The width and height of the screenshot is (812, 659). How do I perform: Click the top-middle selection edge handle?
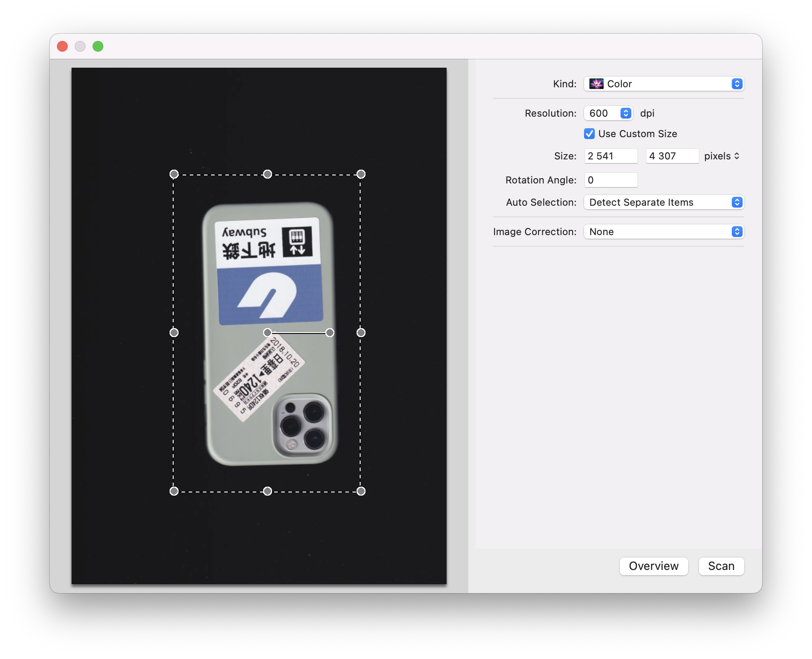(x=268, y=174)
